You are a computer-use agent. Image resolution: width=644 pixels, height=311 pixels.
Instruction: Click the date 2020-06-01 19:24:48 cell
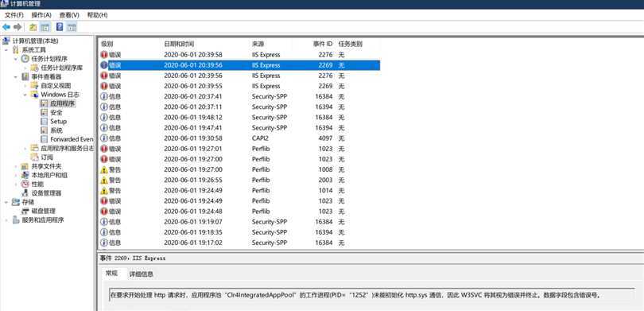point(193,212)
